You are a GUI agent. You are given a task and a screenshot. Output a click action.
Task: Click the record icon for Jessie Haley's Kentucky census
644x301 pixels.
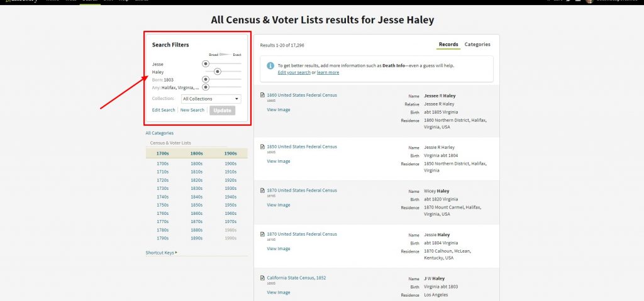[262, 234]
